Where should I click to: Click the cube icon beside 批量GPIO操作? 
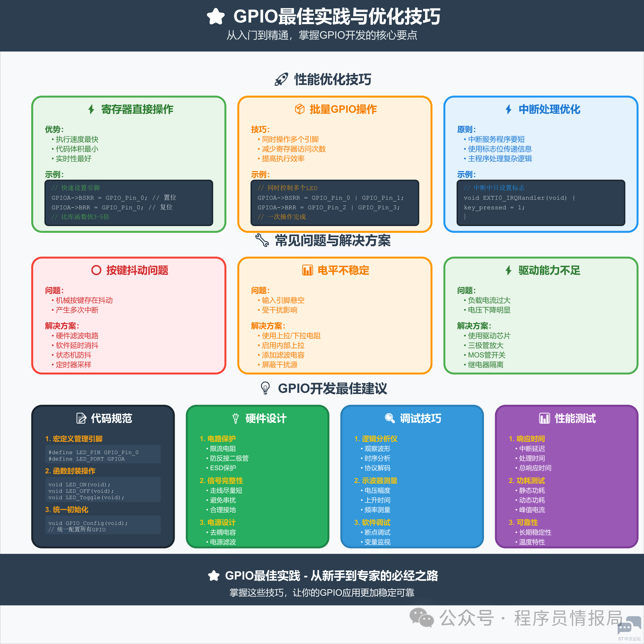tap(300, 109)
